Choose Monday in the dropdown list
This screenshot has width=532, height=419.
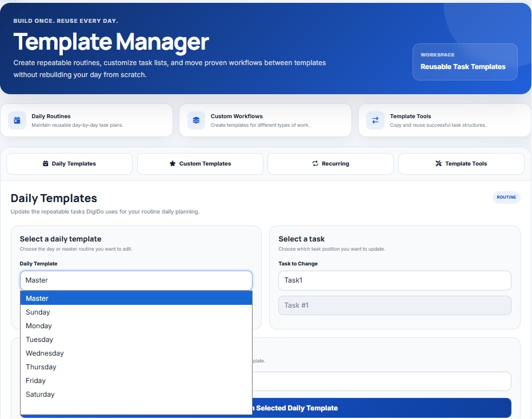tap(136, 326)
